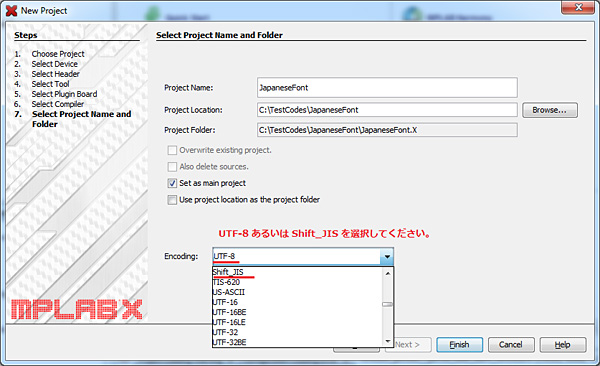Image resolution: width=600 pixels, height=366 pixels.
Task: Click the Project Location text field
Action: [x=387, y=110]
